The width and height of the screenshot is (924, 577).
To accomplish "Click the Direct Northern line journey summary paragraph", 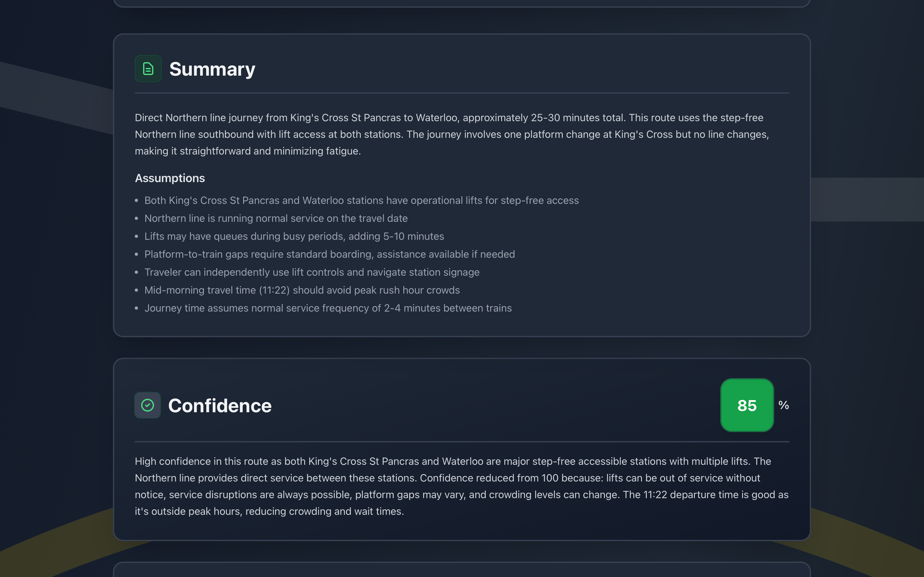I will [450, 134].
